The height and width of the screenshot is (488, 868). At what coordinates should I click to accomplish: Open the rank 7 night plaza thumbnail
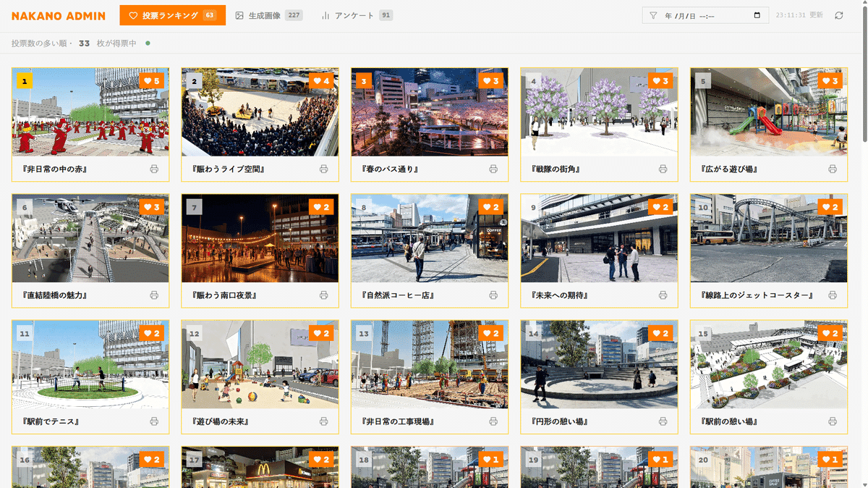tap(260, 238)
